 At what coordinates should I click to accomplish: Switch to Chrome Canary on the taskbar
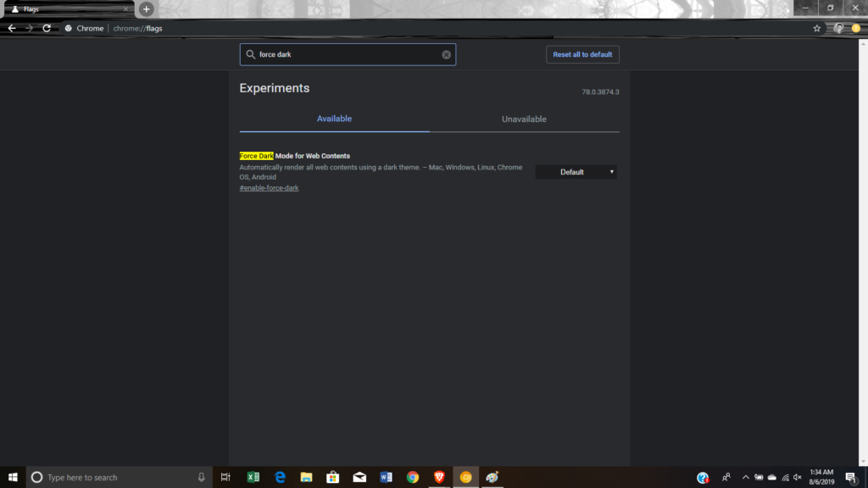465,477
